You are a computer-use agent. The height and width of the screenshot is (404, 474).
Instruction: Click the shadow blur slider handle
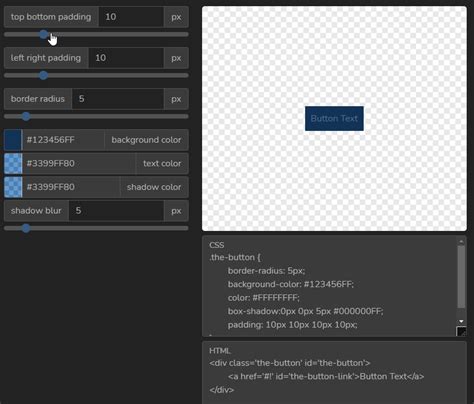26,228
